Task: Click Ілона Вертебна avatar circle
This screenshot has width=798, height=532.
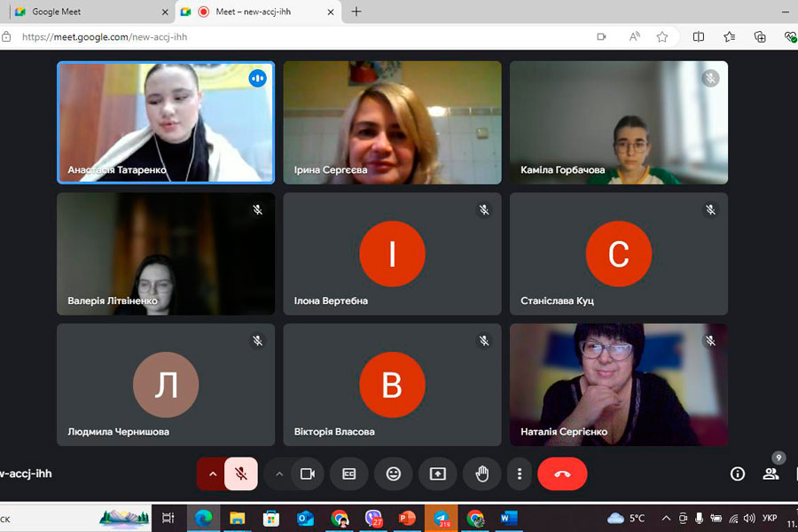Action: [393, 254]
